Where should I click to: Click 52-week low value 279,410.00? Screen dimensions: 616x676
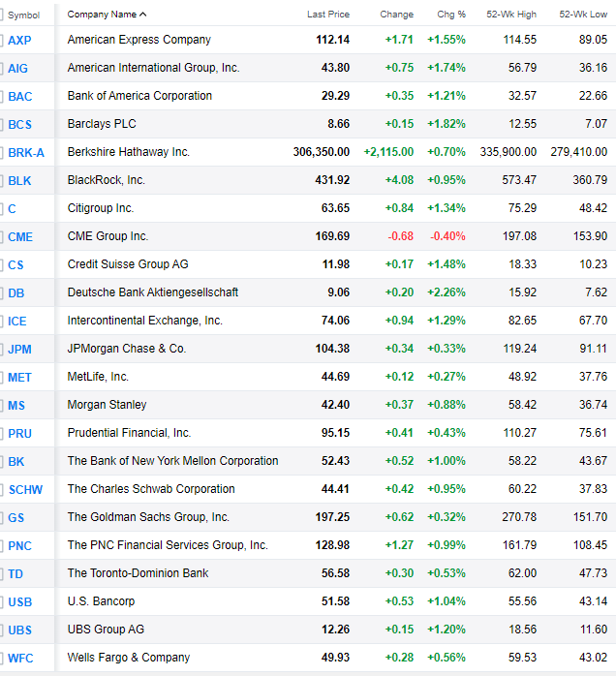tap(579, 152)
